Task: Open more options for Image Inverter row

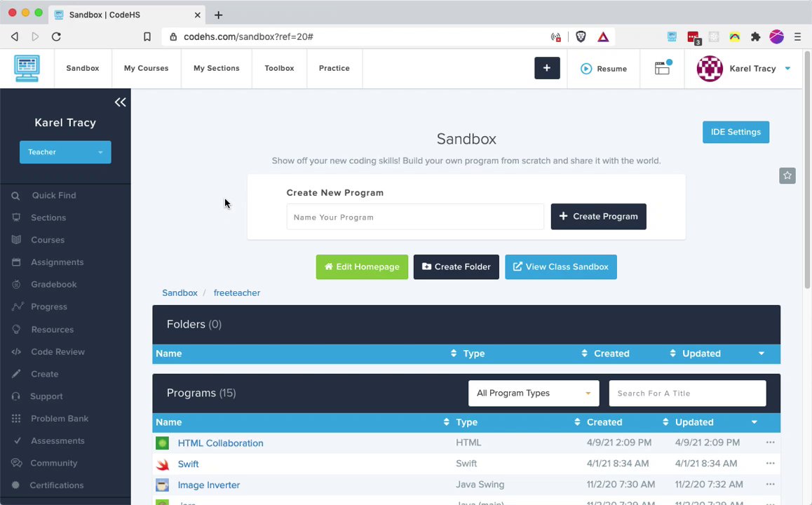Action: (x=770, y=484)
